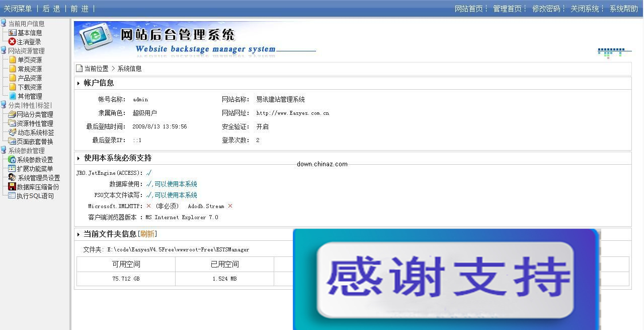
Task: Click the 开启 security verification value
Action: (x=262, y=127)
